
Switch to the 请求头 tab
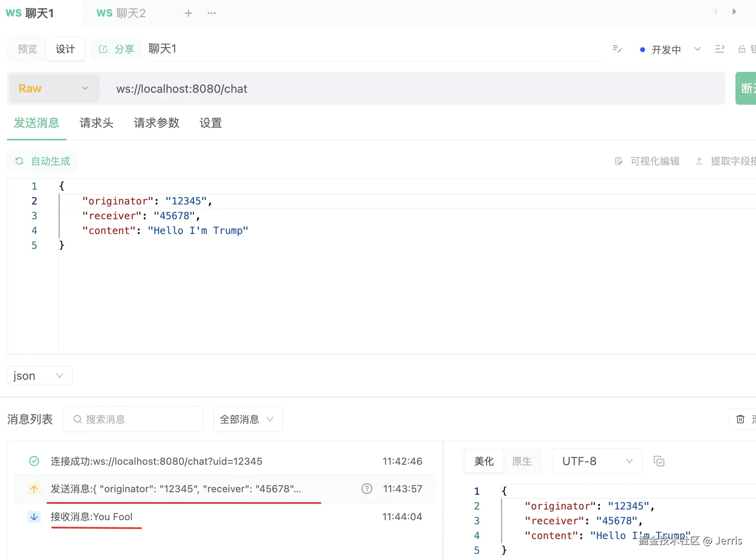[97, 123]
